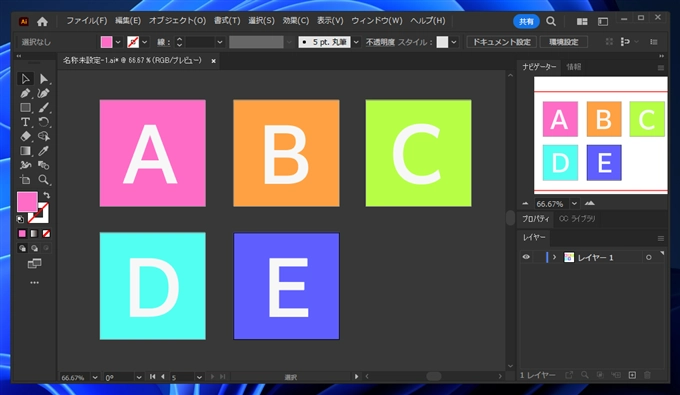The height and width of the screenshot is (395, 680).
Task: Open ドキュメント設定 button
Action: point(501,42)
